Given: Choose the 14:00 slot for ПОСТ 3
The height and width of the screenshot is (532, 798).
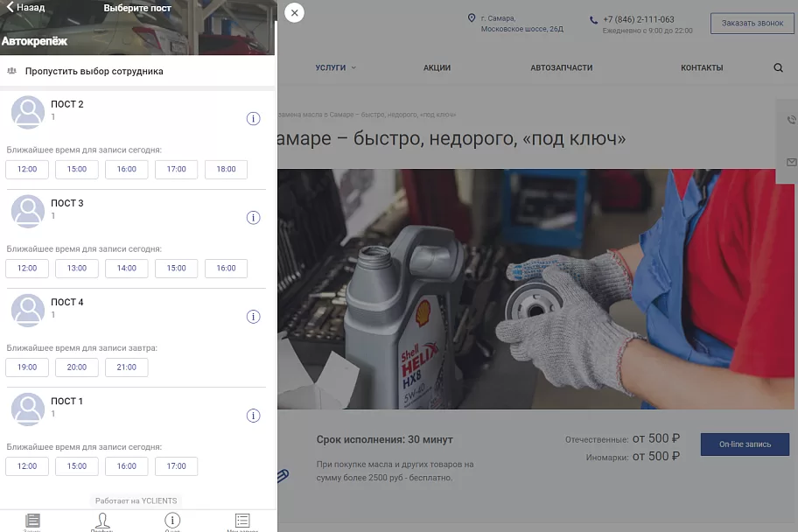Looking at the screenshot, I should click(x=127, y=269).
